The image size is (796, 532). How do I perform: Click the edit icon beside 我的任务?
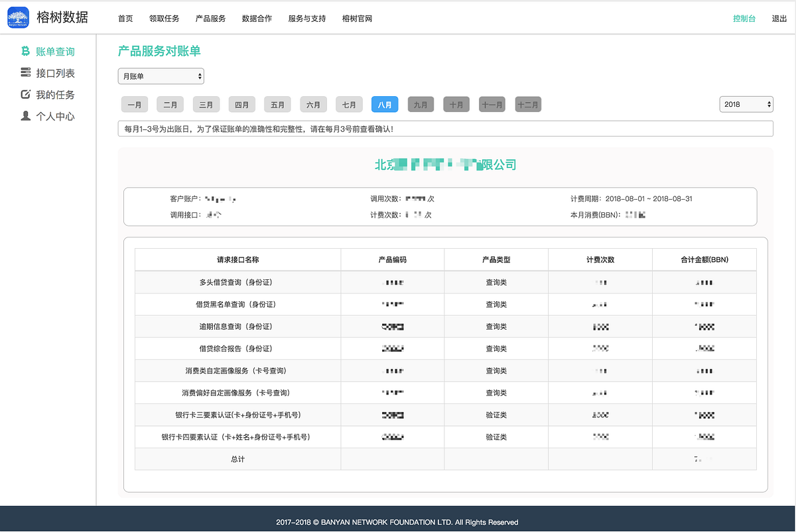coord(26,94)
